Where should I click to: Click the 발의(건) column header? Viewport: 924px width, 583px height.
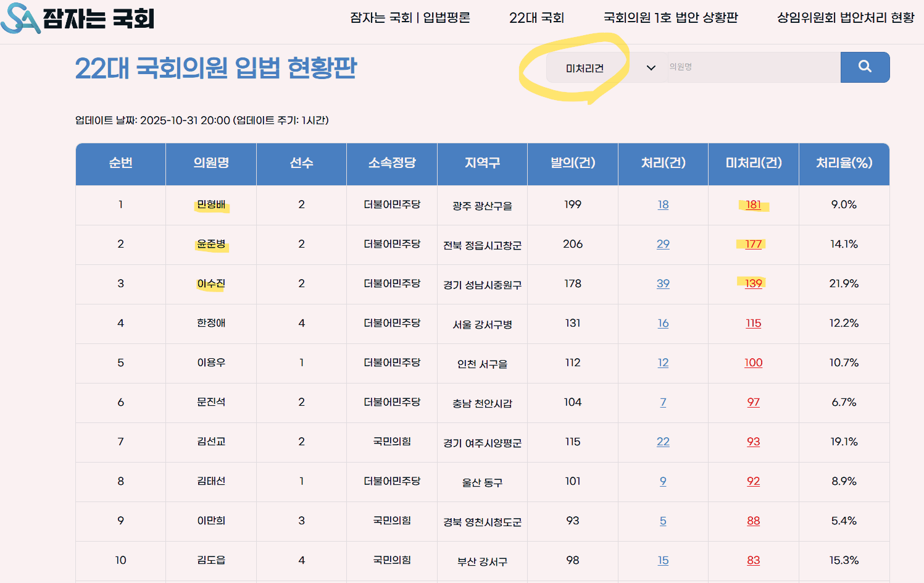point(573,163)
